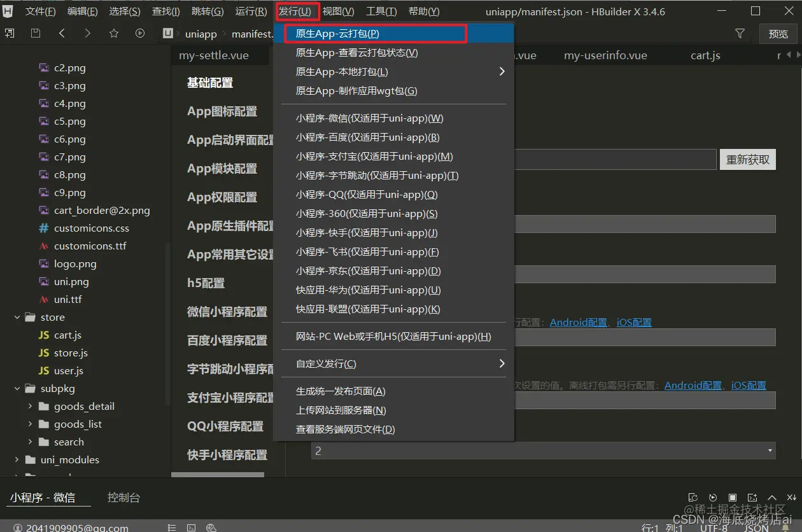
Task: Switch to the 控制台 console tab
Action: pos(123,498)
